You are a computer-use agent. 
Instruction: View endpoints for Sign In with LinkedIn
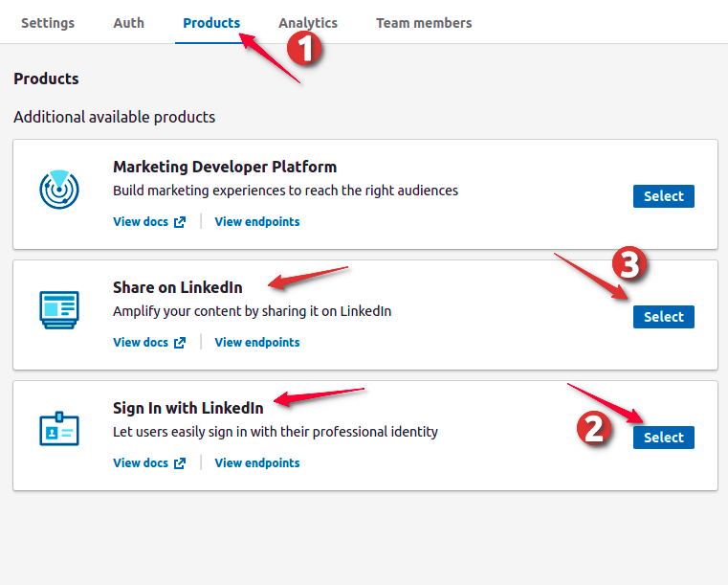click(257, 462)
